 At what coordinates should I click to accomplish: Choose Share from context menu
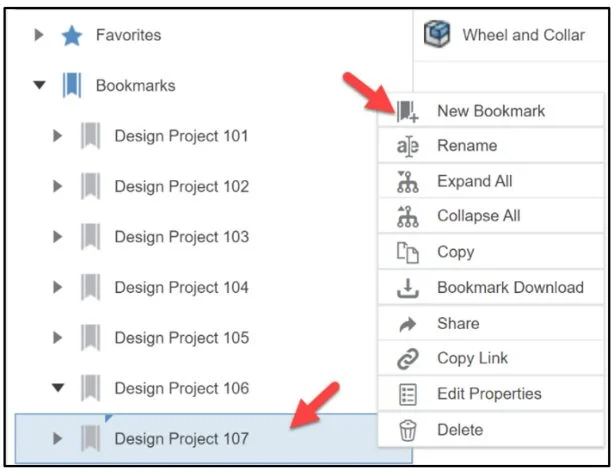pos(458,324)
